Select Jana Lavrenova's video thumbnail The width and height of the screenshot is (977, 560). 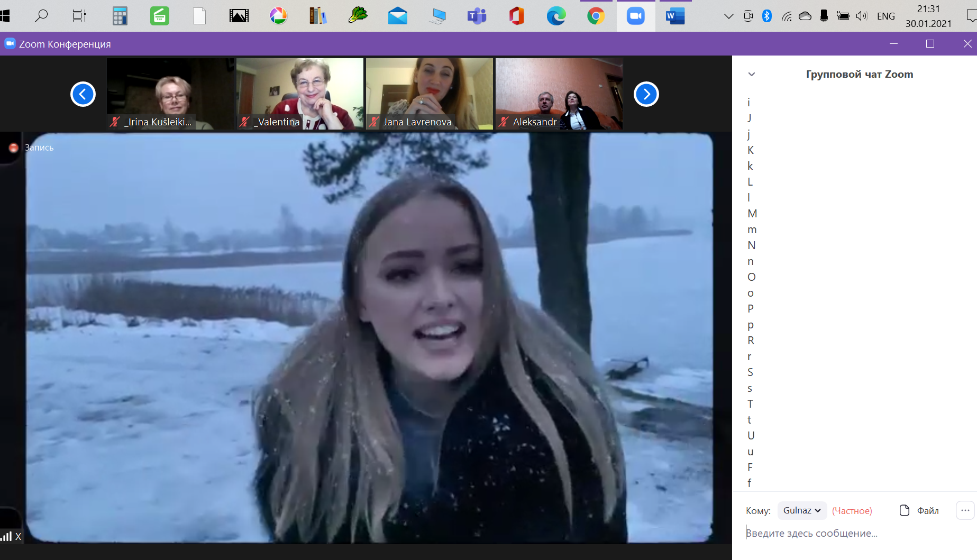[429, 94]
